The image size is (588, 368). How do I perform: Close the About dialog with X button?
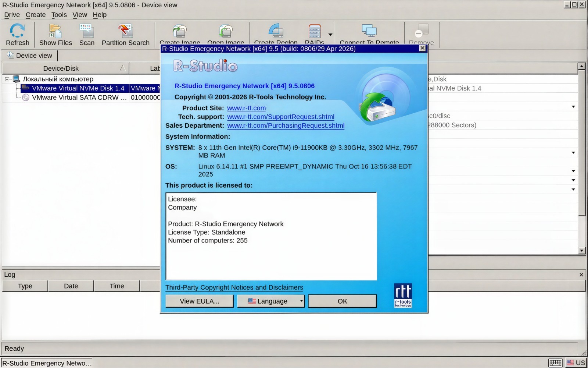click(x=423, y=48)
